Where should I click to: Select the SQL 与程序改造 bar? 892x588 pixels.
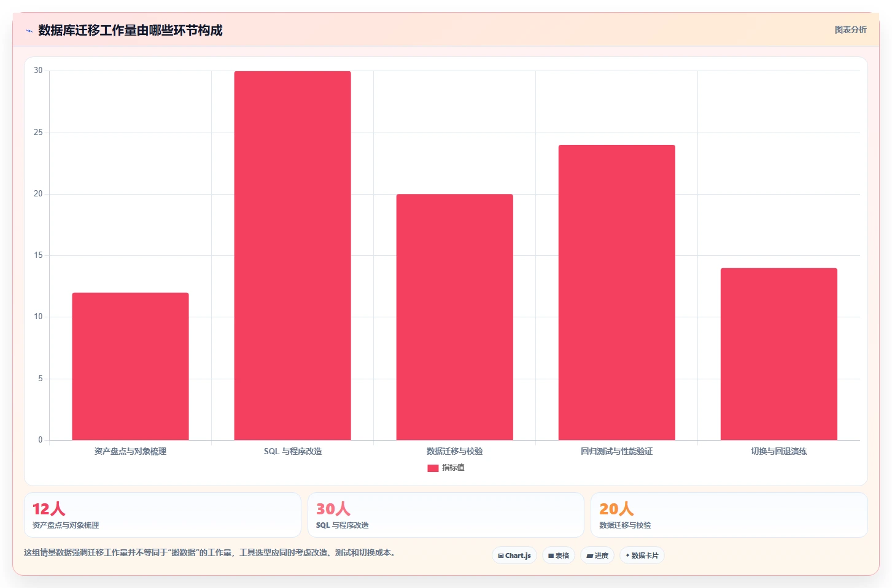pyautogui.click(x=292, y=255)
